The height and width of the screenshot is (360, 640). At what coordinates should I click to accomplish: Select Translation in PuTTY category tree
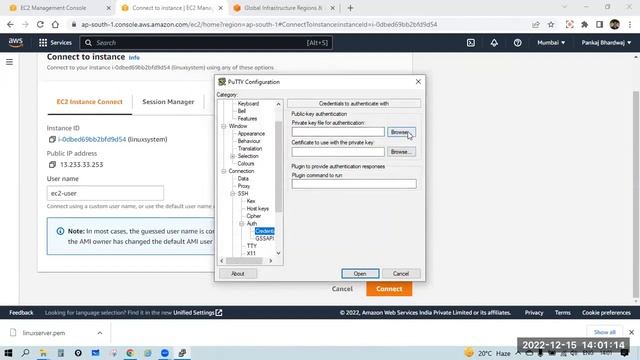(250, 149)
